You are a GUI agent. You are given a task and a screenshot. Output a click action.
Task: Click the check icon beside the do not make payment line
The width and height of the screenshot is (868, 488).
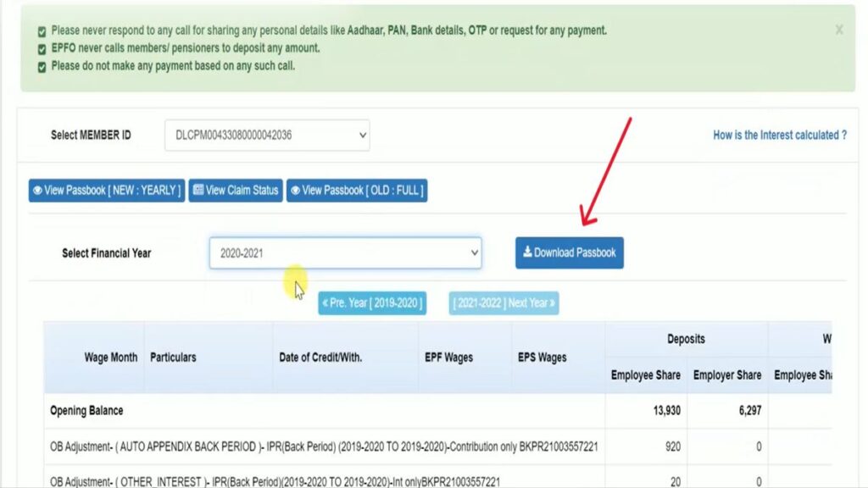[42, 67]
